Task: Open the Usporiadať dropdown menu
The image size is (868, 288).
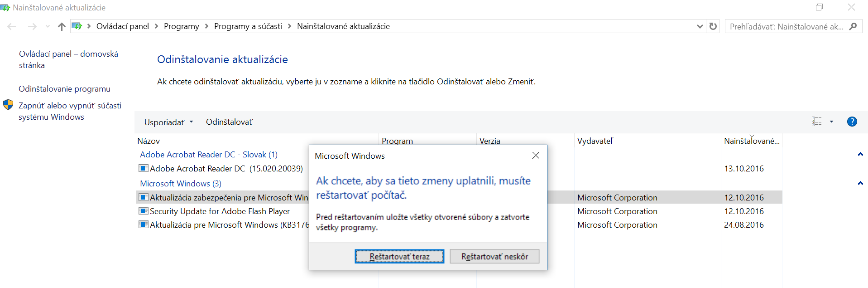Action: 168,122
